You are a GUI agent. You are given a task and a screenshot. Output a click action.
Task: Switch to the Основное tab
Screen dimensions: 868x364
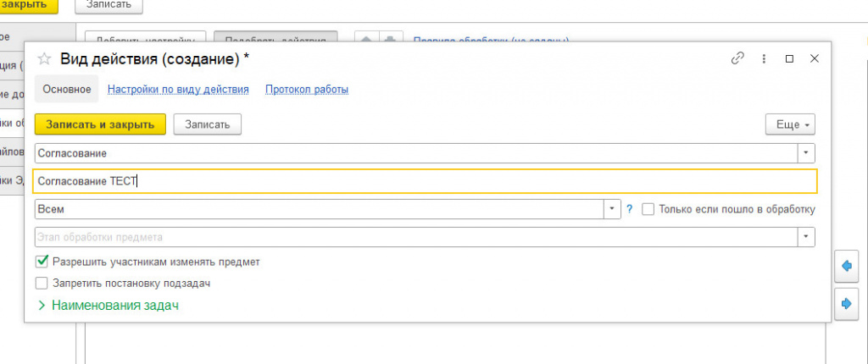coord(66,89)
